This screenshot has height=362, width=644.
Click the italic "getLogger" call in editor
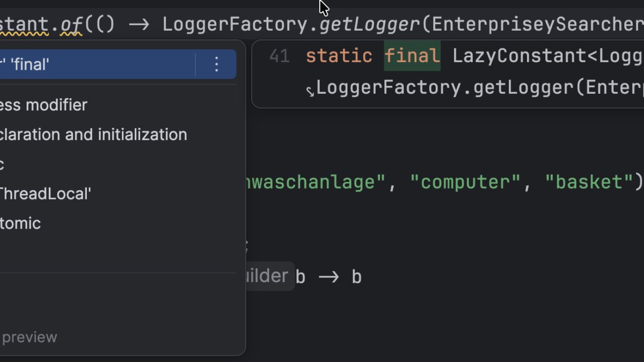click(370, 24)
